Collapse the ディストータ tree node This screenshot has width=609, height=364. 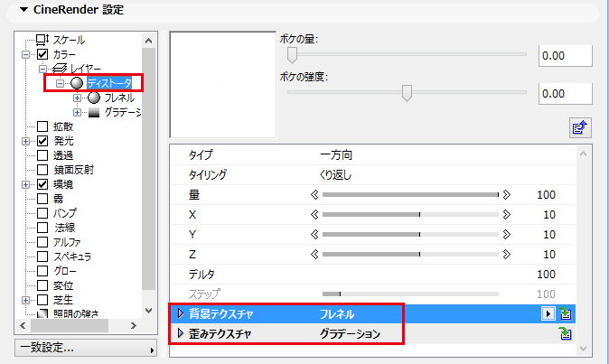pyautogui.click(x=60, y=83)
